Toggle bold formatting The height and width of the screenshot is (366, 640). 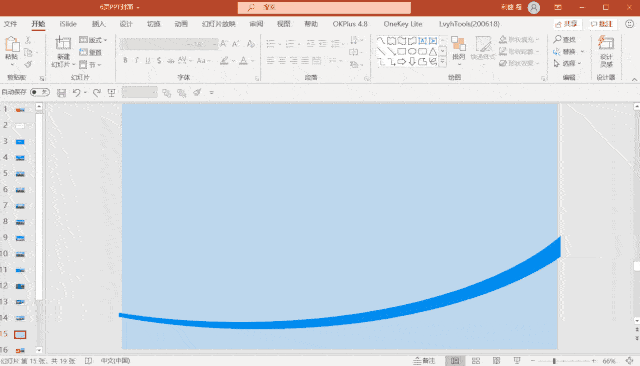click(125, 61)
